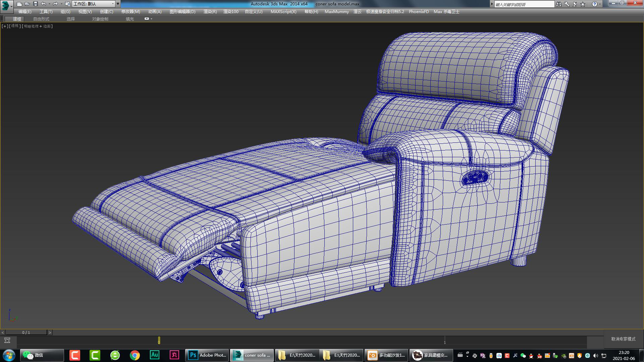
Task: Switch to the 自由形式 ribbon tab
Action: click(x=41, y=19)
